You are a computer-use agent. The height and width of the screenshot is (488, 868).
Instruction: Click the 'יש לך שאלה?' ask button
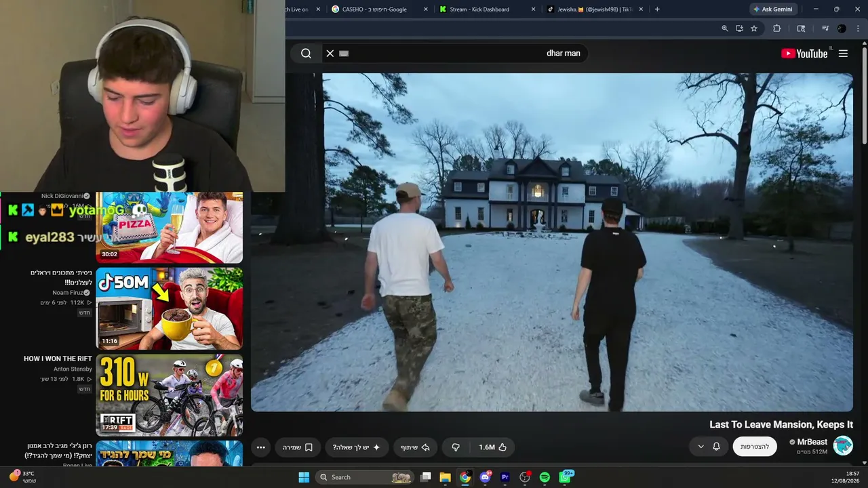point(357,447)
